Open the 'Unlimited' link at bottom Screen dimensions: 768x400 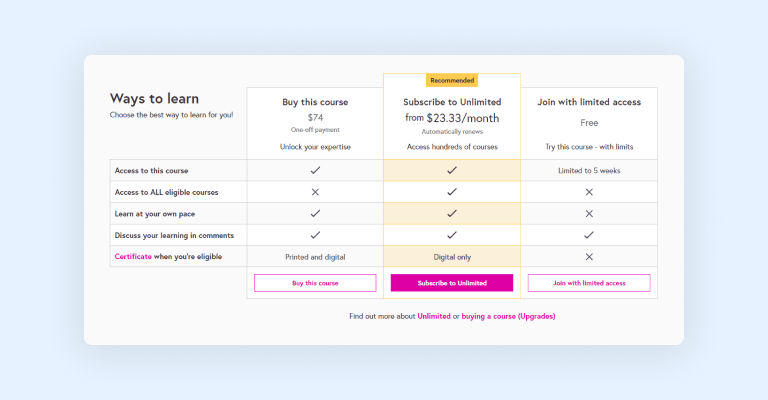pyautogui.click(x=434, y=316)
